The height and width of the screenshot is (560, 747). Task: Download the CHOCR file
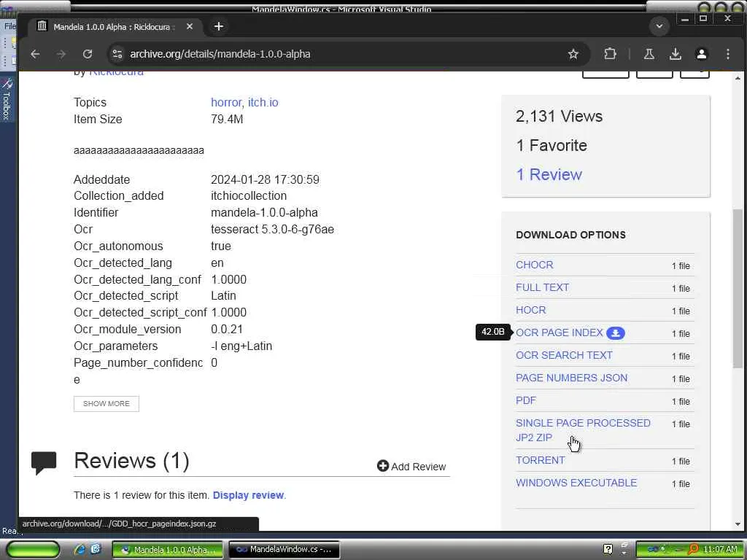tap(535, 265)
